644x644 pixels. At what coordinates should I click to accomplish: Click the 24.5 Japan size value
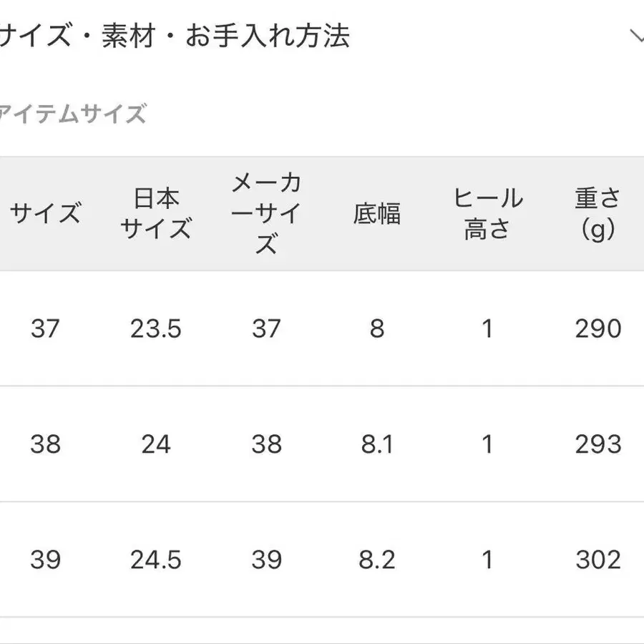pyautogui.click(x=156, y=560)
